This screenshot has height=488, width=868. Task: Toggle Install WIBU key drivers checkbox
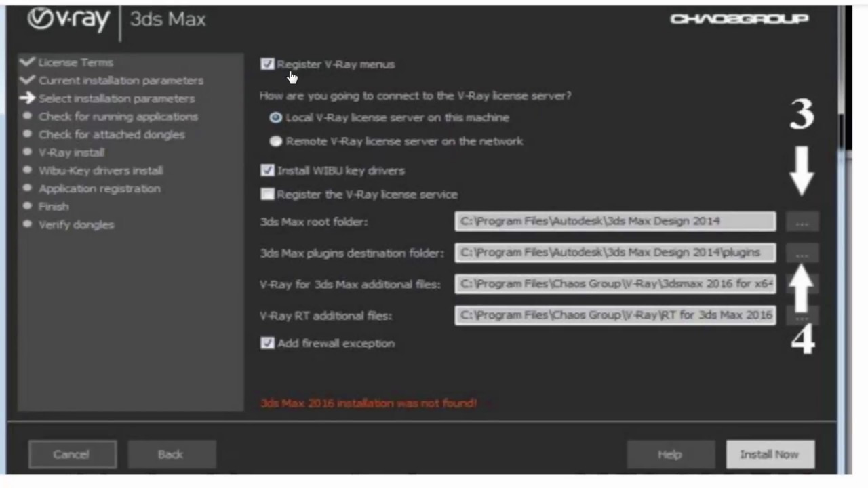click(267, 171)
